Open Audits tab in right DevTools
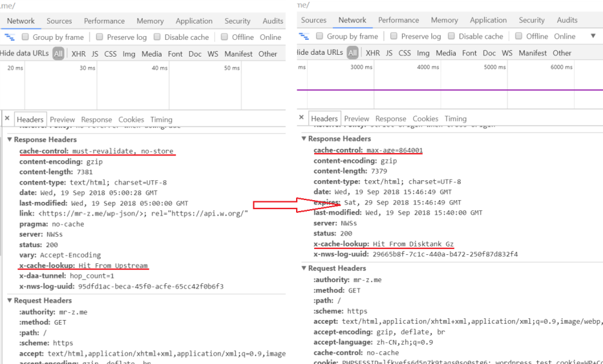Screen dimensions: 603x364 click(x=567, y=20)
